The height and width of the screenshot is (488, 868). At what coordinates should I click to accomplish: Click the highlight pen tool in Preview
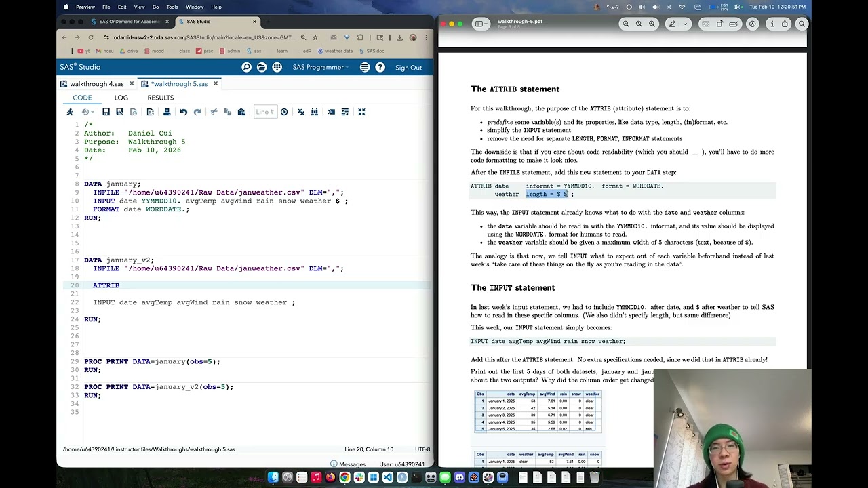pos(672,24)
